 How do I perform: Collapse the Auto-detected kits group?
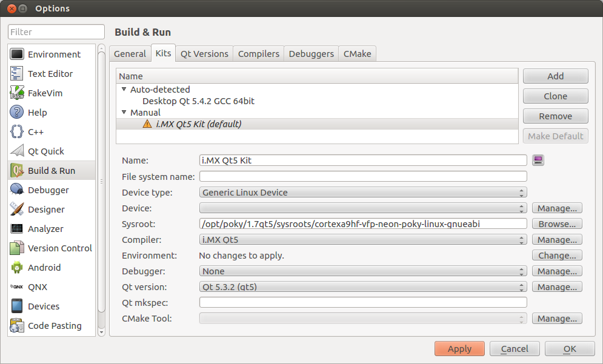pos(124,90)
